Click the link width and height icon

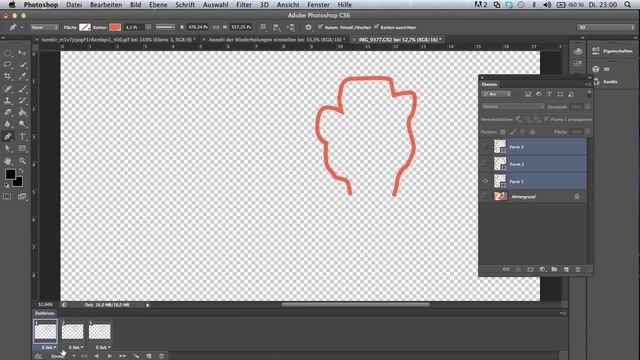click(216, 27)
